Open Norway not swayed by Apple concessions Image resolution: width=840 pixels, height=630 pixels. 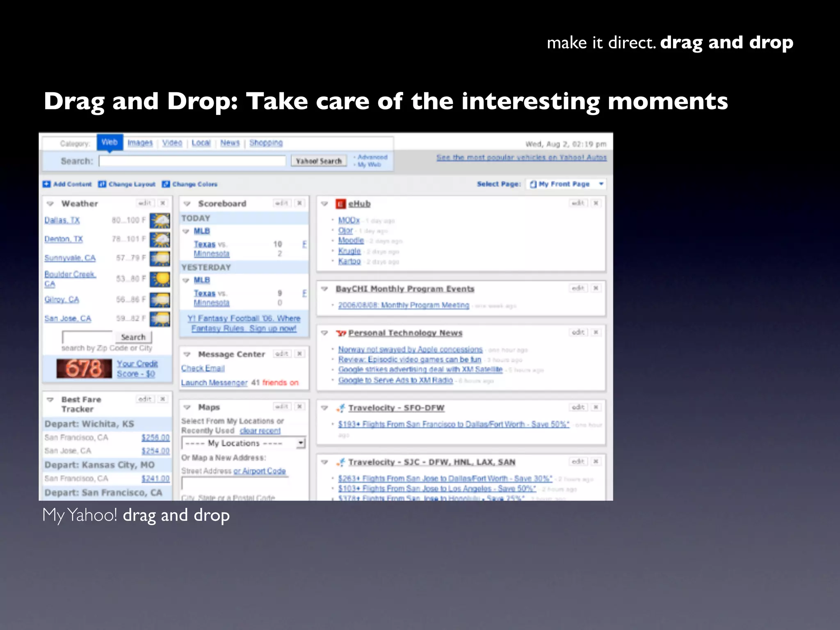click(410, 349)
